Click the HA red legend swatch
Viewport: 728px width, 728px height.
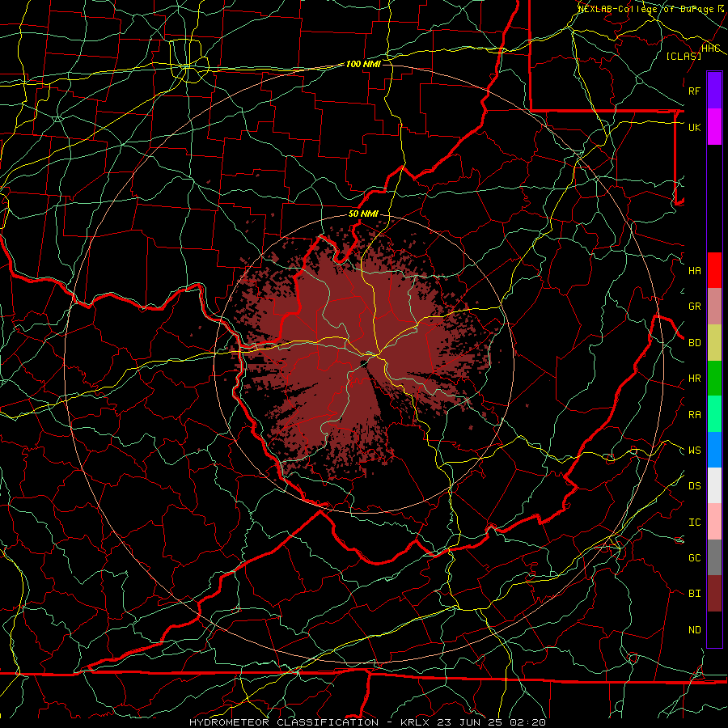(714, 270)
